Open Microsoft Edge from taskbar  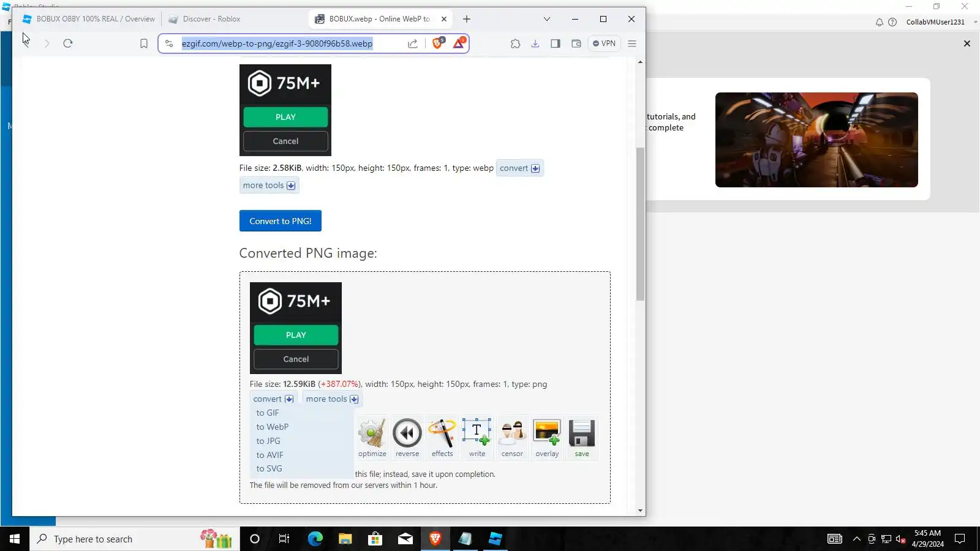pyautogui.click(x=315, y=539)
